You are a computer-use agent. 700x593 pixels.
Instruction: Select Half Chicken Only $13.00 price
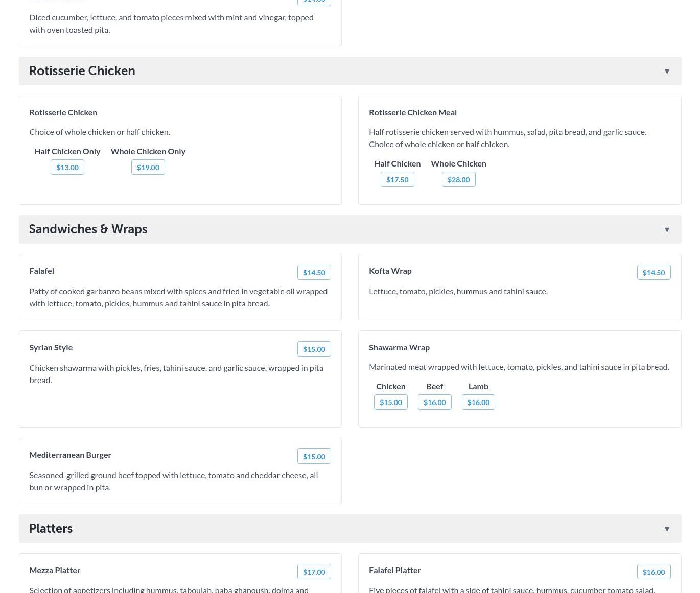(x=67, y=168)
